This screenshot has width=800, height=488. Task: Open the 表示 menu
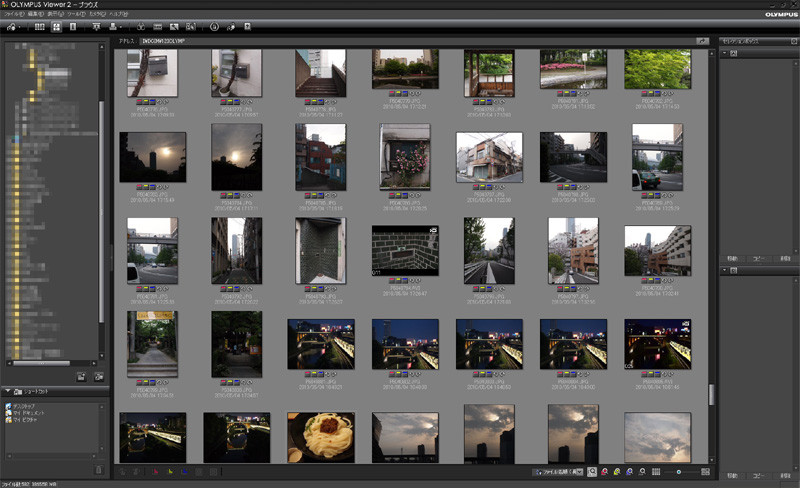56,14
